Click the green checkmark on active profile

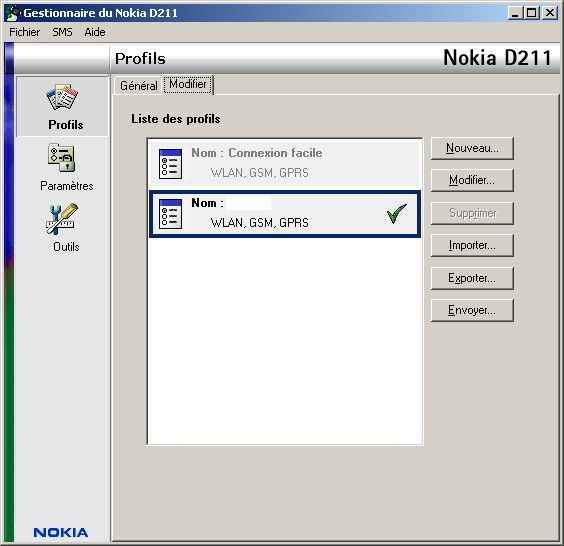(397, 213)
